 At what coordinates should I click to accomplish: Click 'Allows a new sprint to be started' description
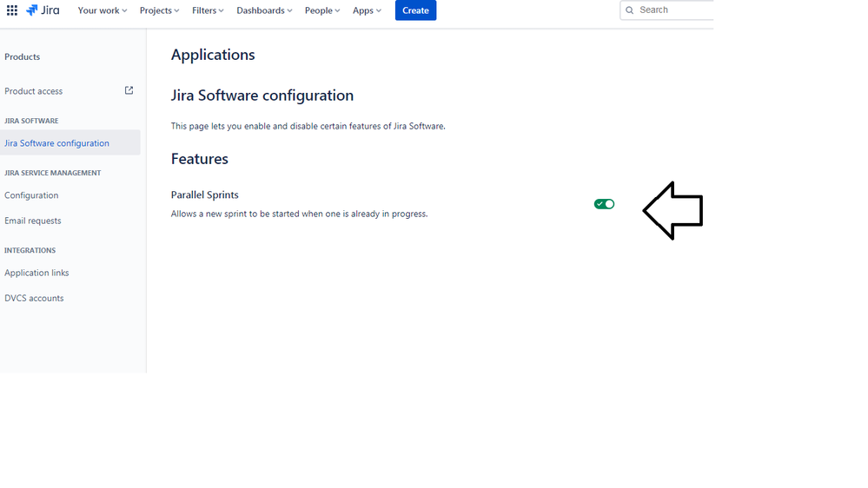pos(299,214)
